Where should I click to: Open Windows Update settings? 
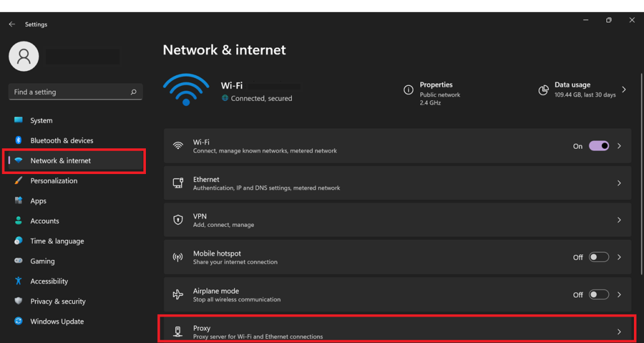pos(75,321)
